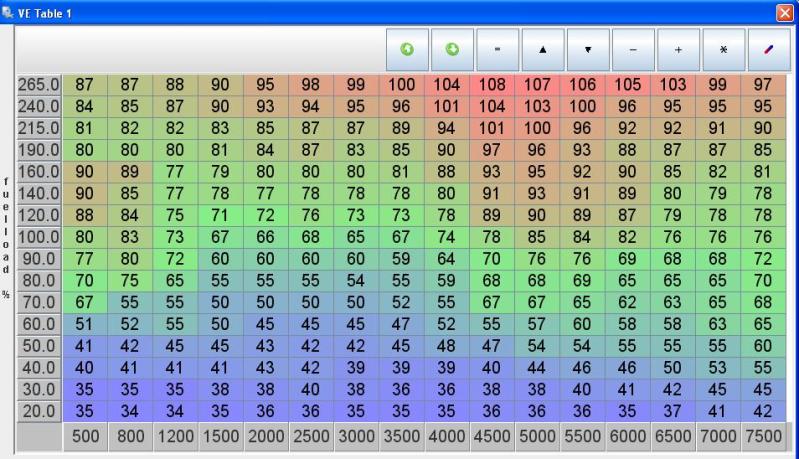Select the 50.0 fuel load row header
Screen dimensions: 799x459
coord(39,346)
